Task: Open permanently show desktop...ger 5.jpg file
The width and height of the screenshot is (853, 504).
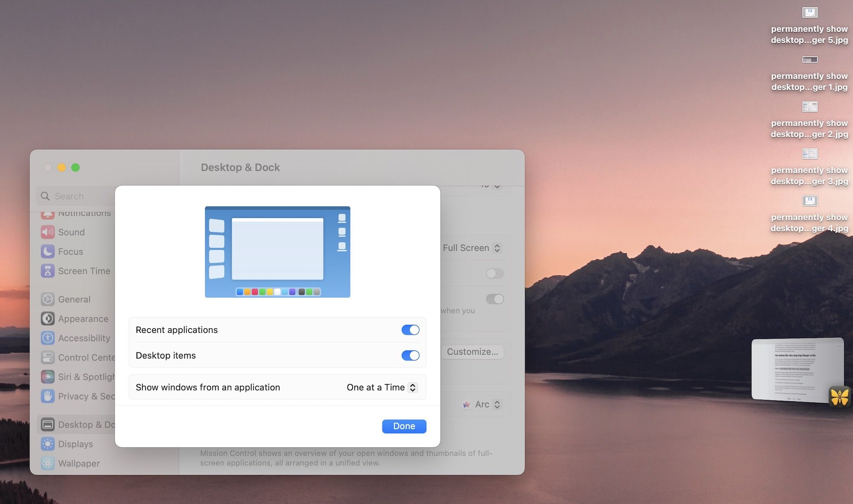Action: click(x=809, y=13)
